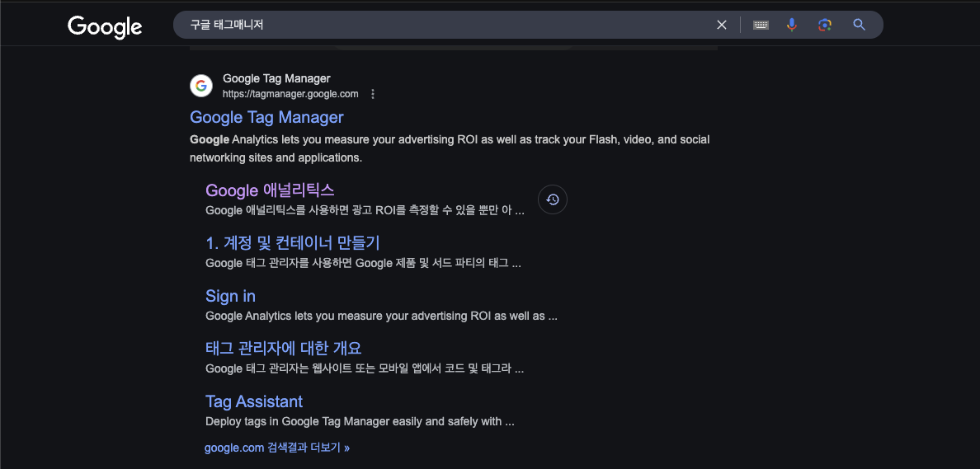
Task: Open the Google Tag Manager result title
Action: [x=267, y=117]
